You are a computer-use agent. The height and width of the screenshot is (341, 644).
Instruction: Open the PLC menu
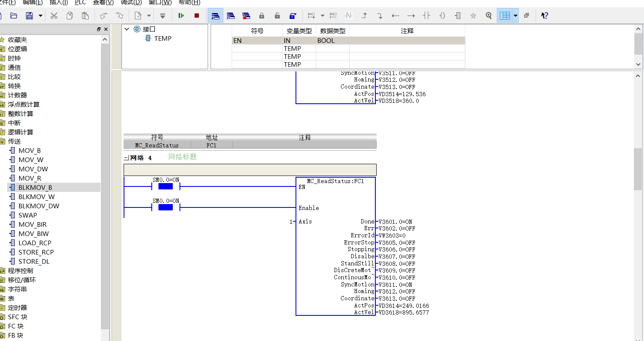80,3
